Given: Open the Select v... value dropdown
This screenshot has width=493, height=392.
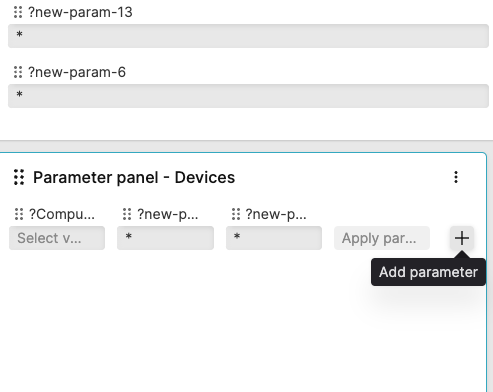Looking at the screenshot, I should (57, 238).
